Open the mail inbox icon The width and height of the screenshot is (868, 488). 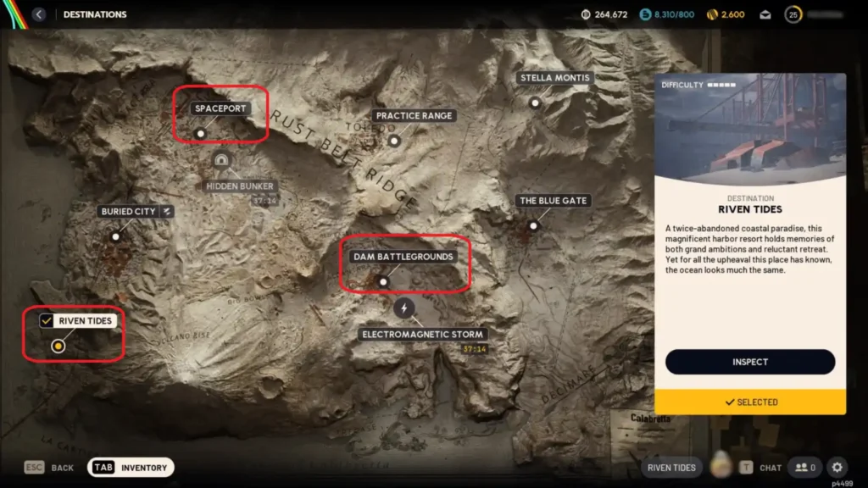tap(765, 14)
